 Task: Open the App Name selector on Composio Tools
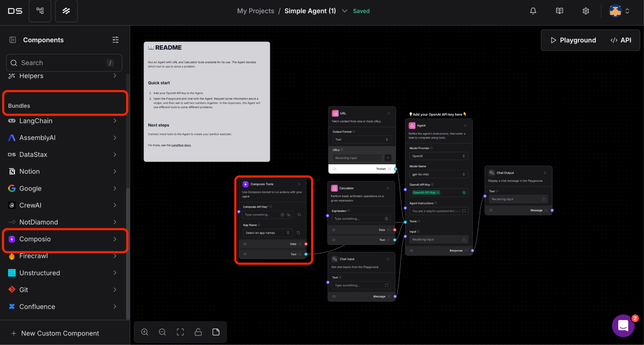coord(267,233)
